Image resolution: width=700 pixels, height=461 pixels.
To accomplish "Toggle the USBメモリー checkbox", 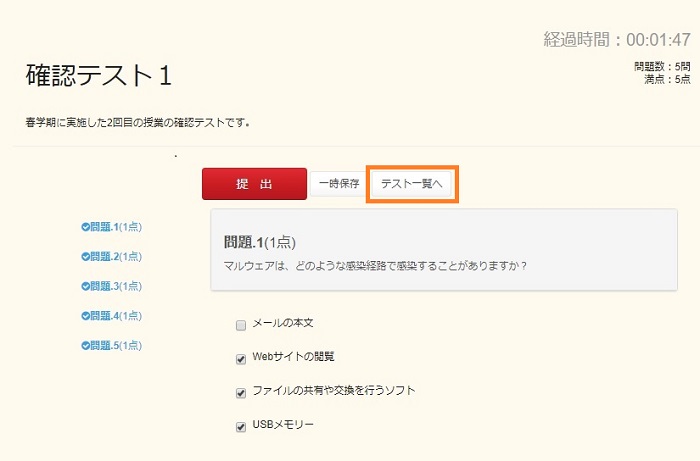I will pyautogui.click(x=240, y=426).
